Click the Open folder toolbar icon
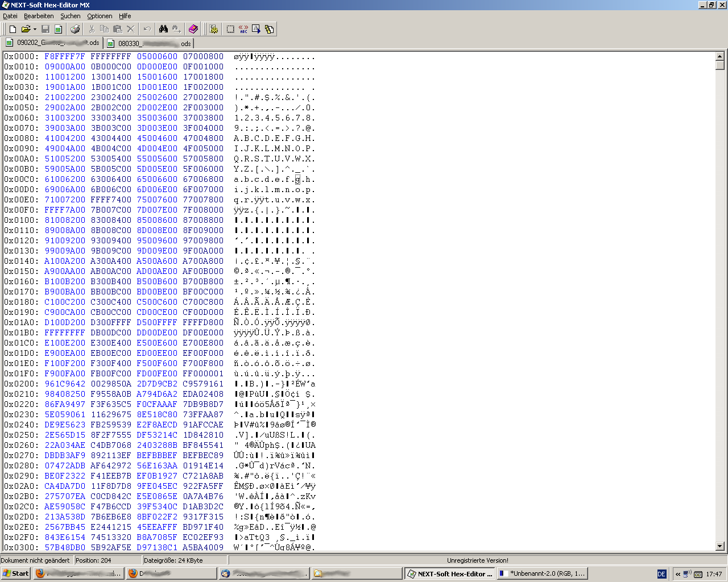 tap(26, 29)
